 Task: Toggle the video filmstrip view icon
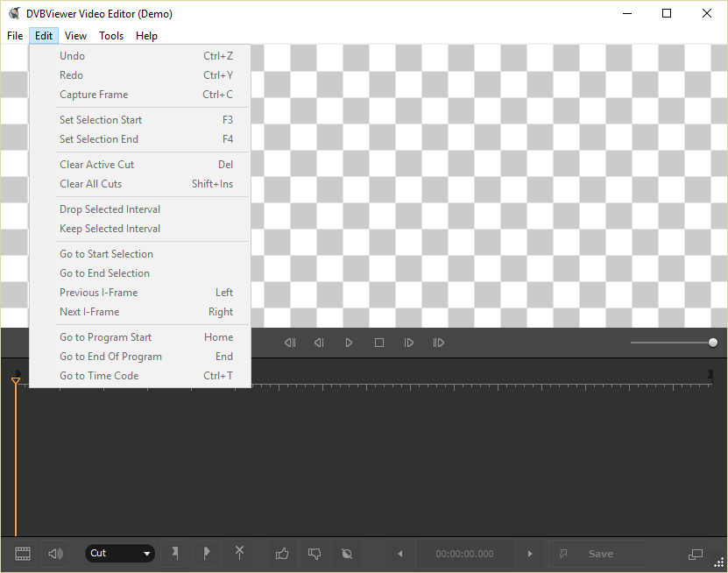[x=22, y=554]
